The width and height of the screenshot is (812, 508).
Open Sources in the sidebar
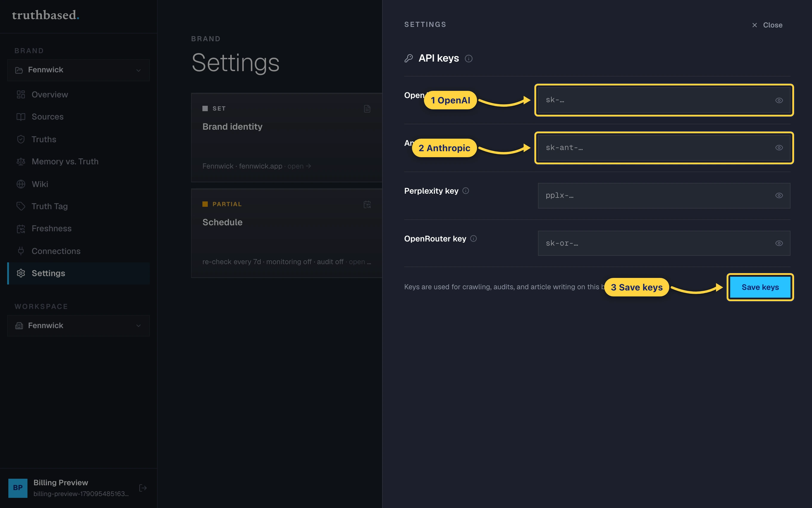point(79,117)
